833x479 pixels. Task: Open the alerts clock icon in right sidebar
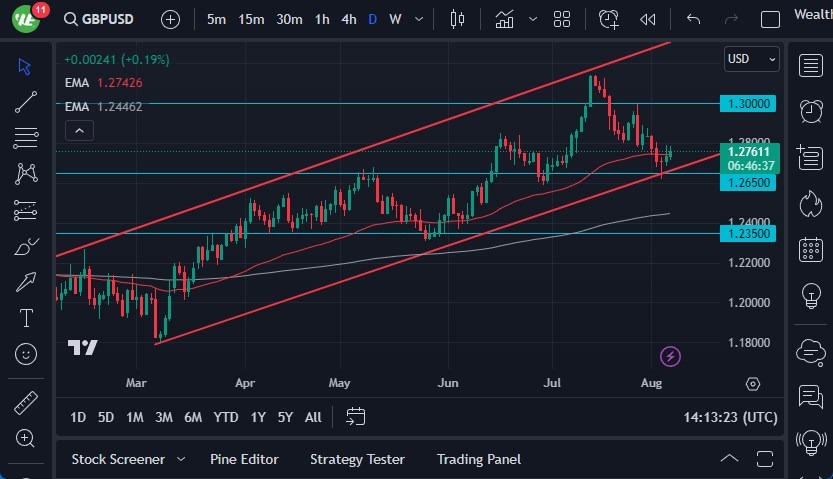pos(811,110)
